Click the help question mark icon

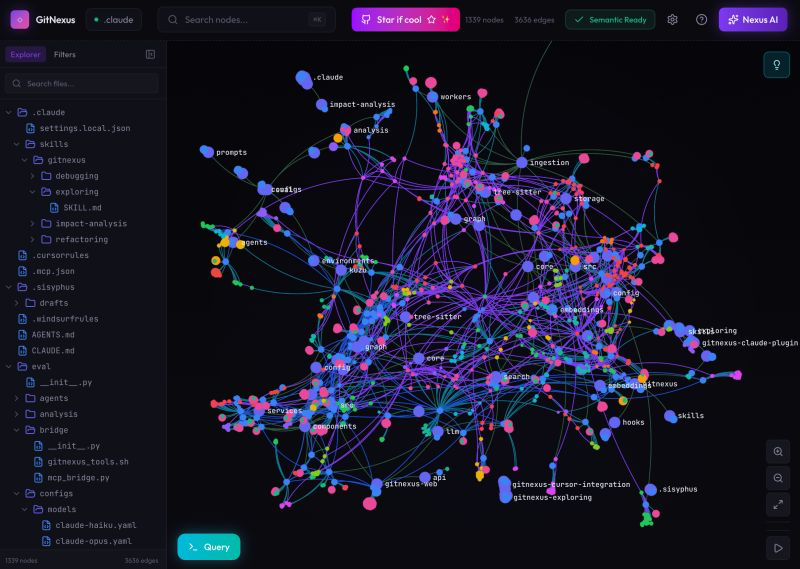coord(701,20)
